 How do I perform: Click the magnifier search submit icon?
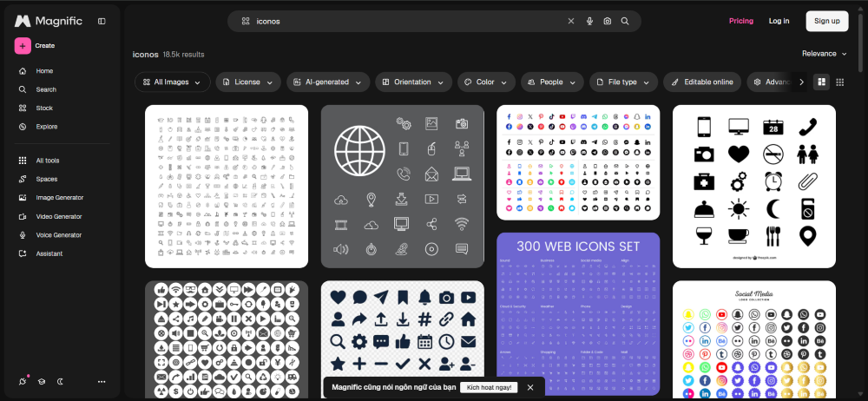(625, 21)
